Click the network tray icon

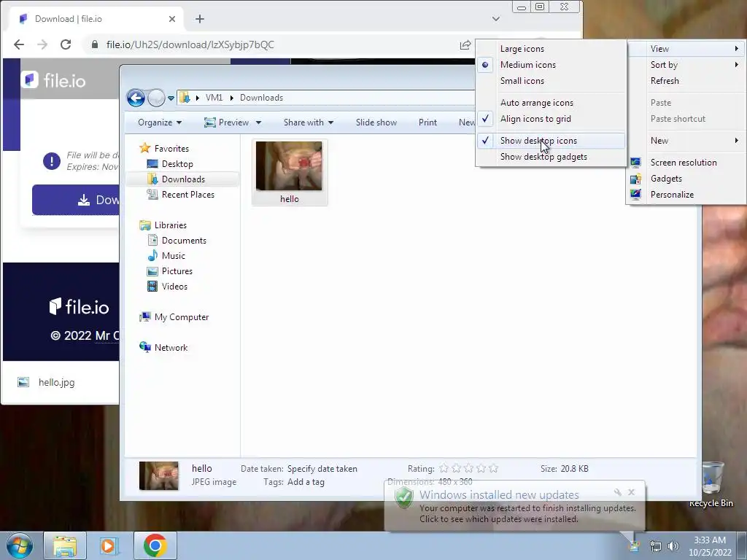[656, 546]
